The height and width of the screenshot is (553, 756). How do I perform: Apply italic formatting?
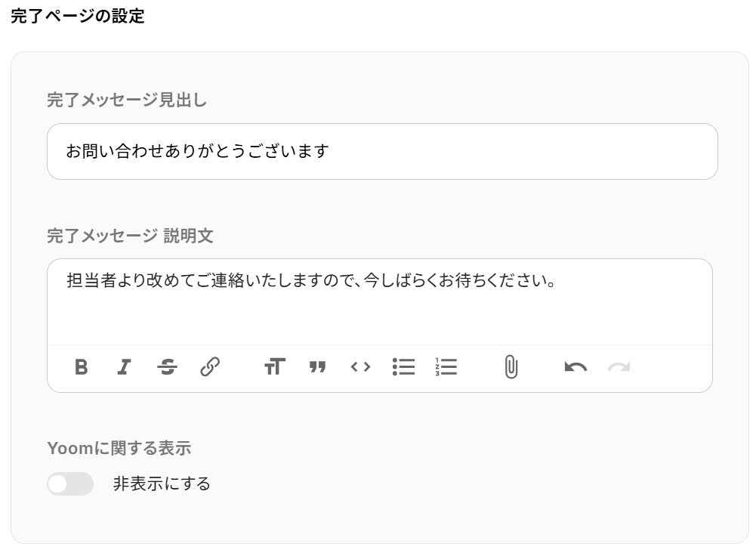[x=124, y=367]
